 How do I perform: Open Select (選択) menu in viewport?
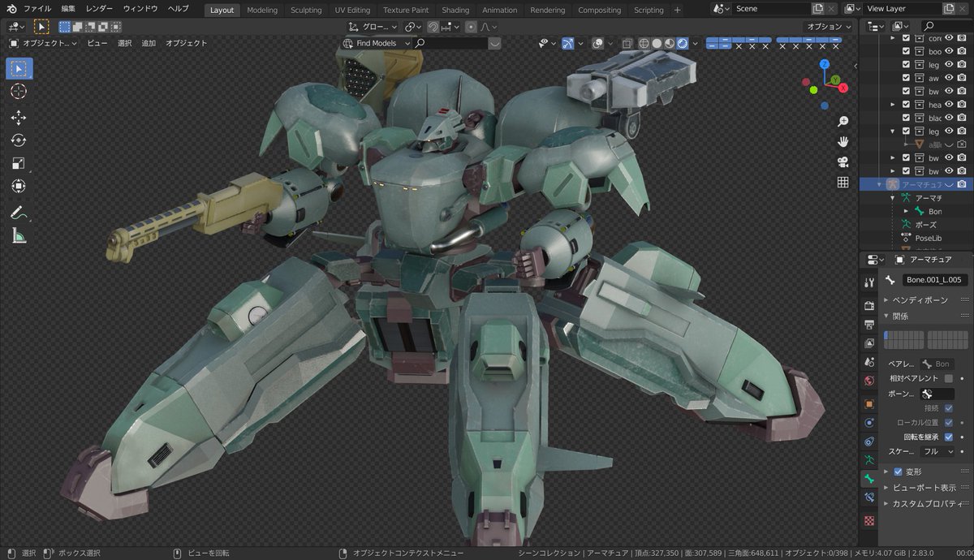point(124,43)
